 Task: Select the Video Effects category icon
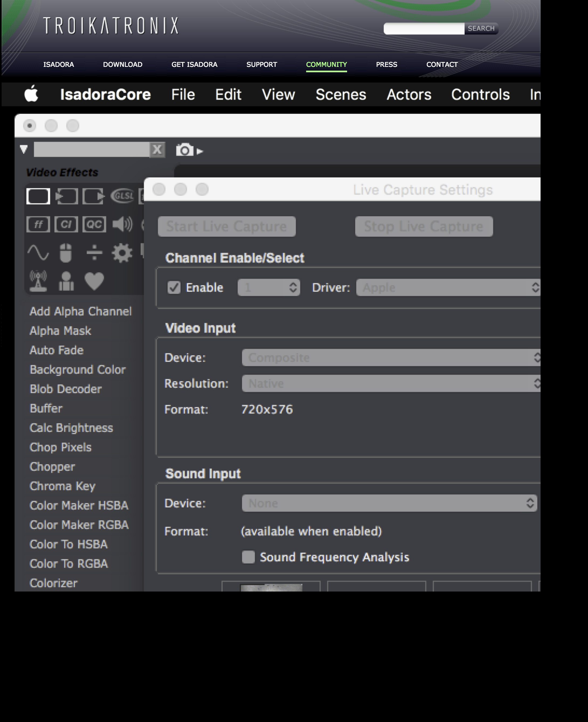(x=38, y=196)
